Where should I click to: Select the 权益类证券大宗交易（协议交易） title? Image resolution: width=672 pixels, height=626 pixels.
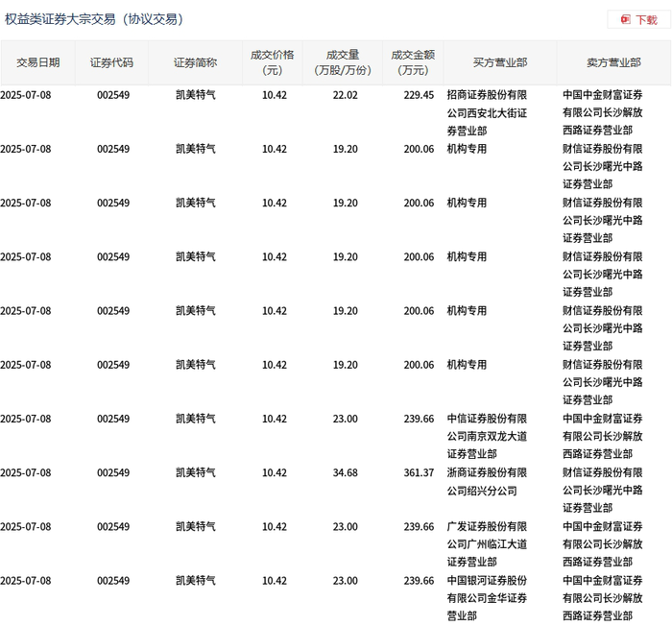pos(94,19)
